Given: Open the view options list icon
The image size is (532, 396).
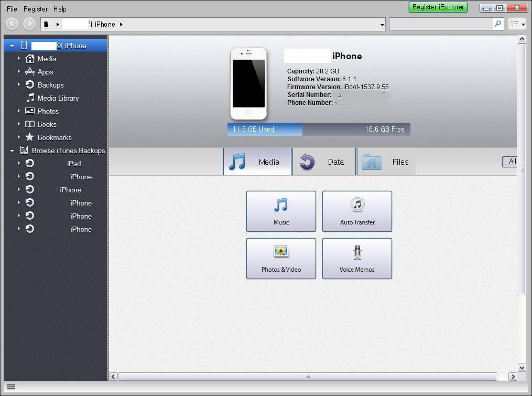Looking at the screenshot, I should click(517, 24).
